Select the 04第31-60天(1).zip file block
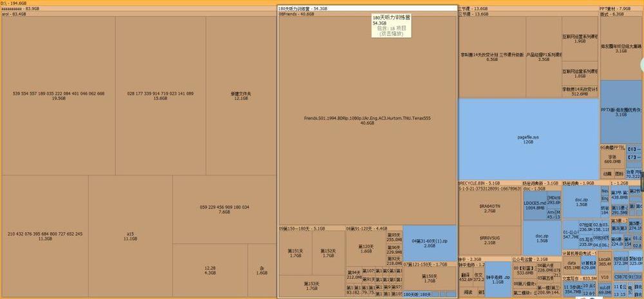The image size is (644, 299). pos(430,243)
